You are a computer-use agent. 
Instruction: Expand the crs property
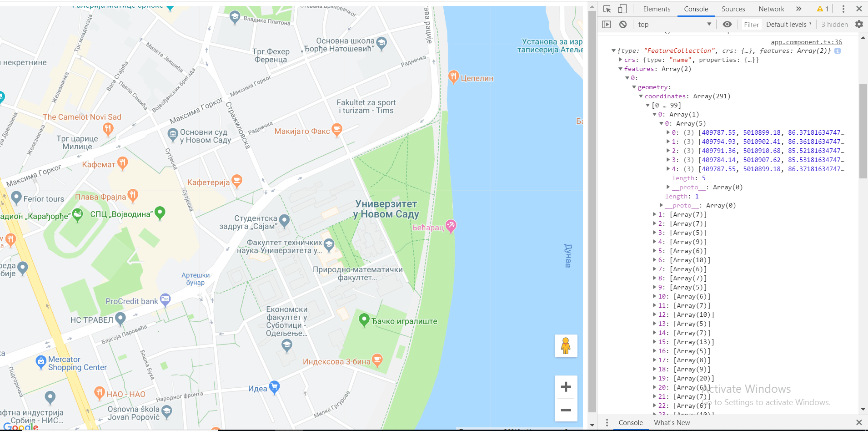point(620,60)
